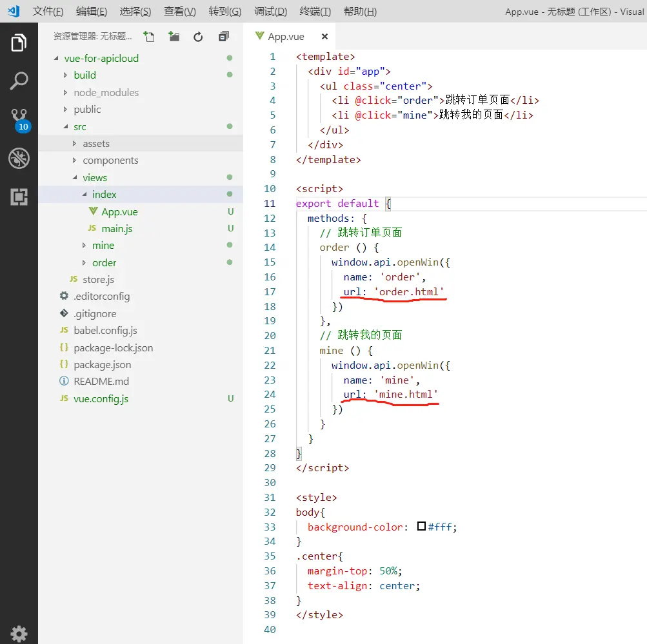Screen dimensions: 647x644
Task: Click gear icon beside .editorconfig
Action: tap(64, 296)
